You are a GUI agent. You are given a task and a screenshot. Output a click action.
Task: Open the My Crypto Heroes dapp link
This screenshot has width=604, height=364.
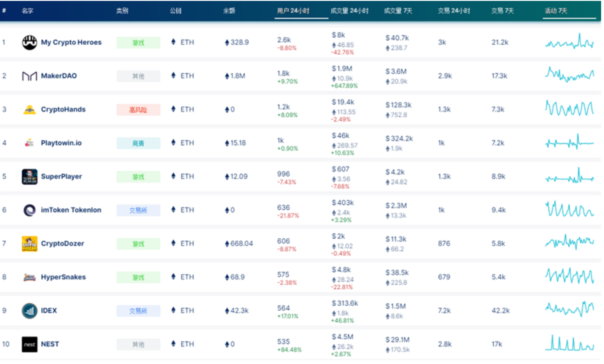pos(71,42)
